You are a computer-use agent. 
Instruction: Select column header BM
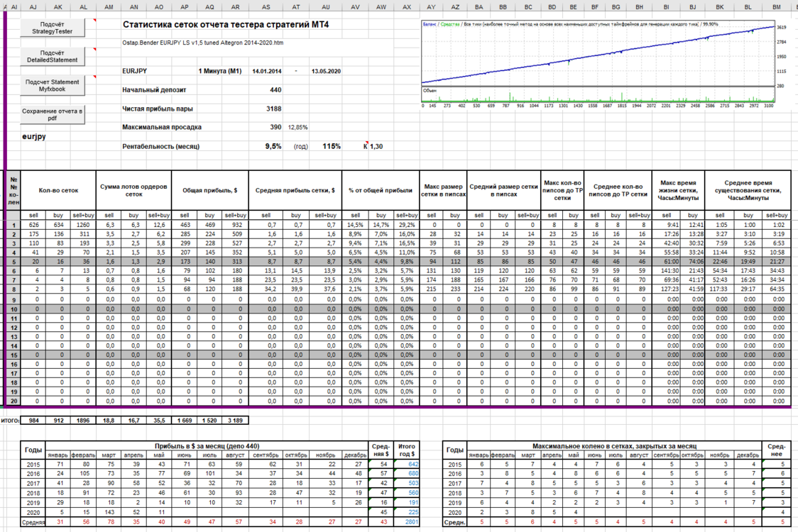(777, 7)
